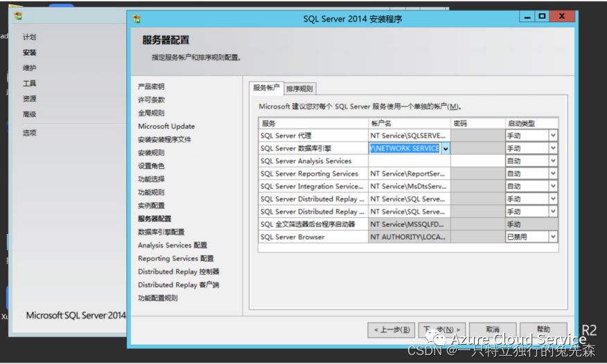Viewport: 607px width, 364px height.
Task: Click the NT Service\ReportSer... account cell
Action: (x=410, y=174)
